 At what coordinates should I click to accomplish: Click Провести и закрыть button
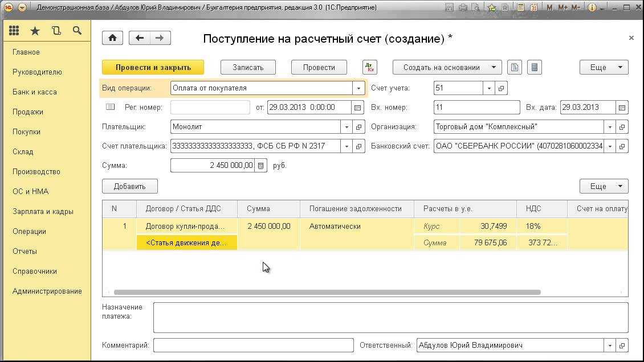point(153,67)
